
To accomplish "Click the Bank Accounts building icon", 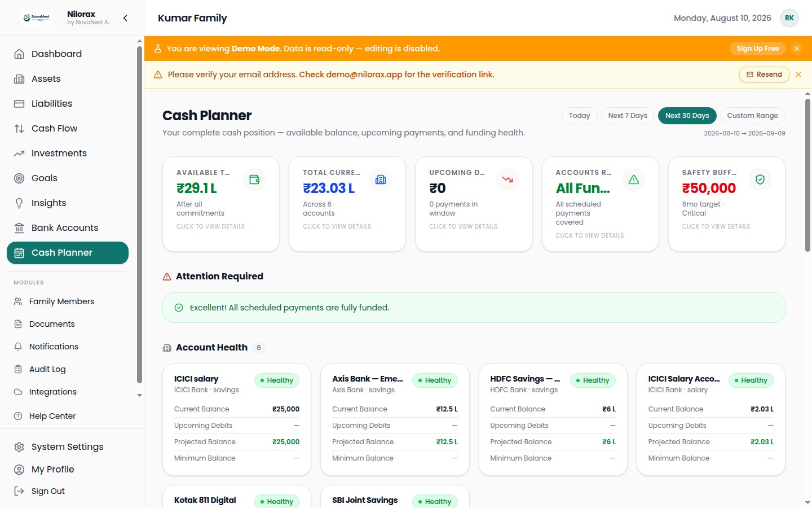I will pos(19,228).
